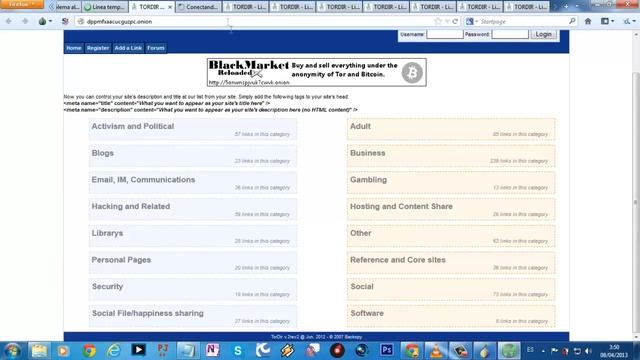This screenshot has height=360, width=640.
Task: Open a new tab with plus button
Action: pyautogui.click(x=566, y=7)
